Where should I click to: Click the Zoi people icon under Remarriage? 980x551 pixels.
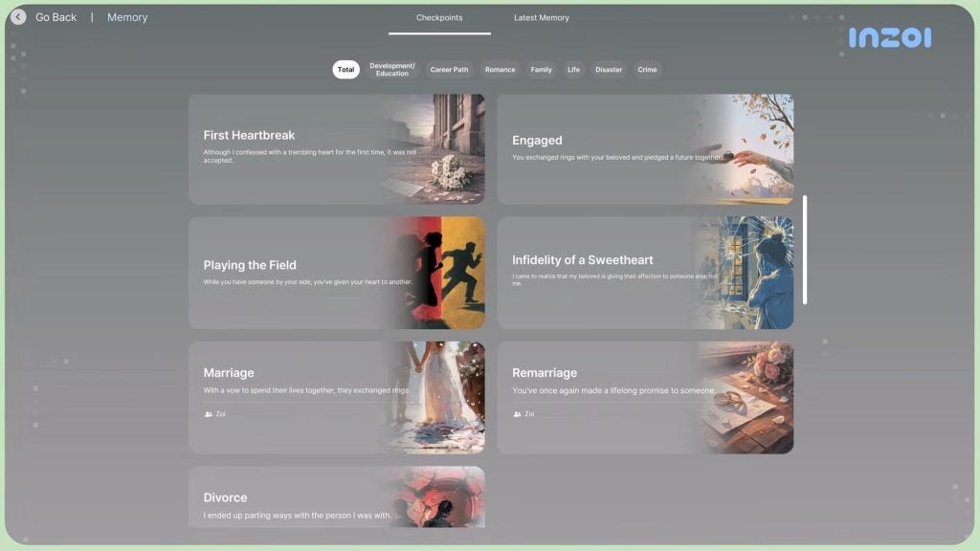[518, 414]
